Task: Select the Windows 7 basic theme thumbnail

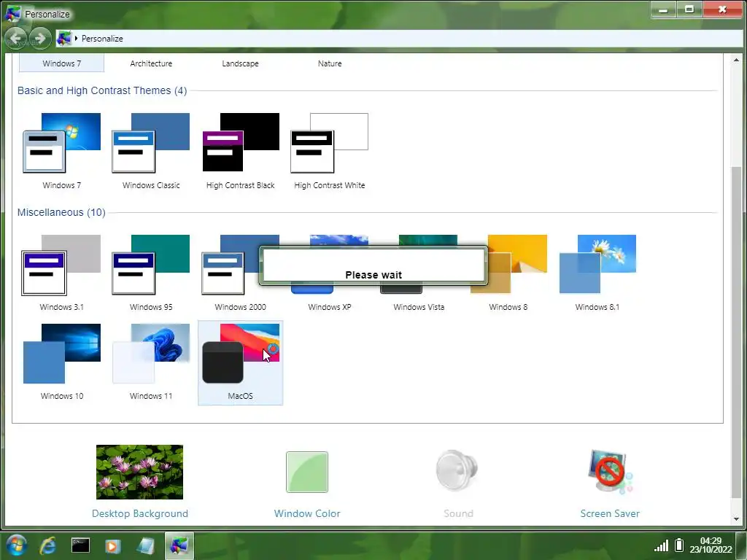Action: point(62,143)
